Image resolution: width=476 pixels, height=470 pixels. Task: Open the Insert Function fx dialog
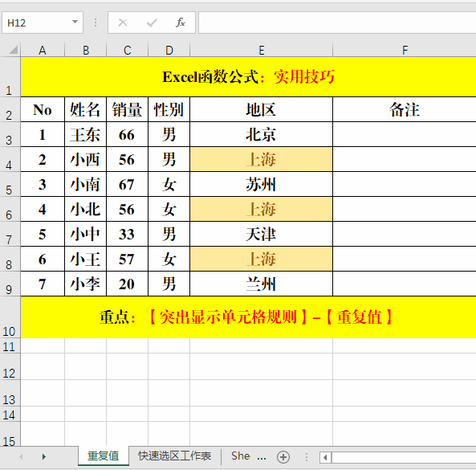(181, 22)
